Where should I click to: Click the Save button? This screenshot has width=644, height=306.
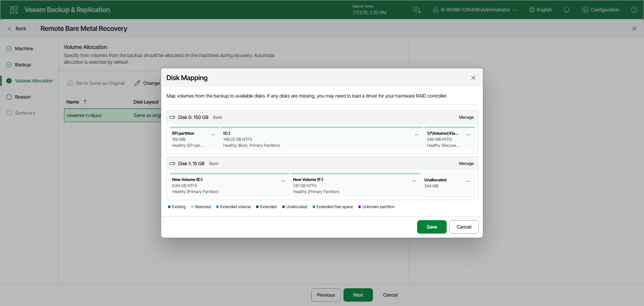pyautogui.click(x=432, y=227)
